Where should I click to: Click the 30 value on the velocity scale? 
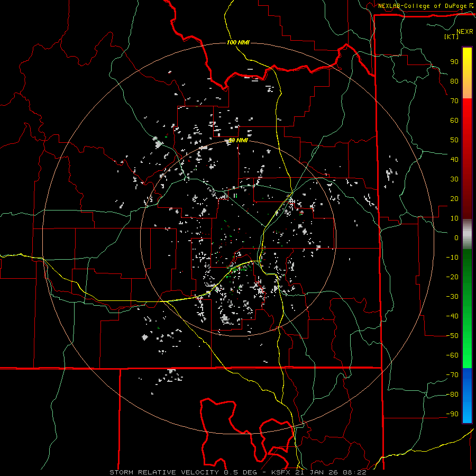tap(454, 179)
